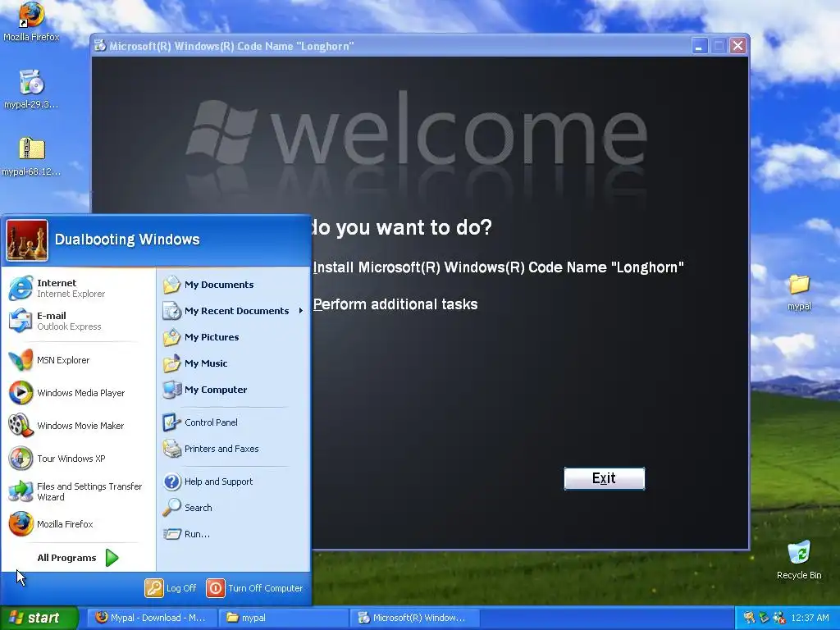Choose Perform additional tasks option
Viewport: 840px width, 630px height.
pyautogui.click(x=395, y=304)
